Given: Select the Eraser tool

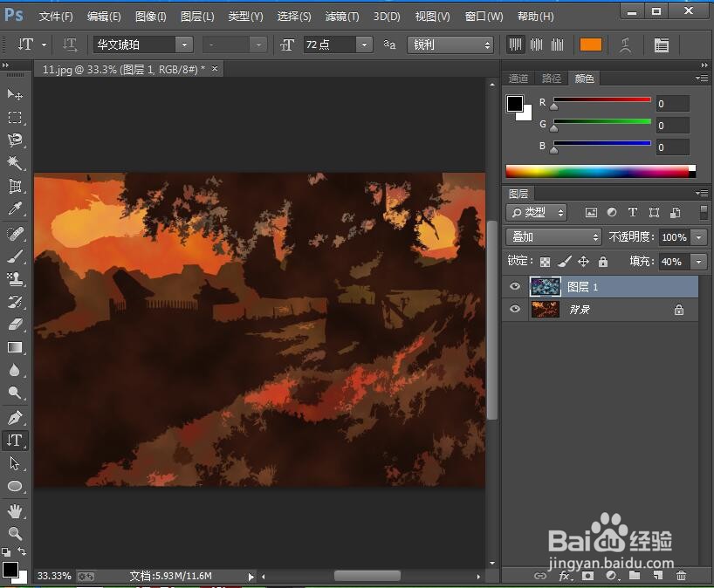Looking at the screenshot, I should tap(15, 325).
